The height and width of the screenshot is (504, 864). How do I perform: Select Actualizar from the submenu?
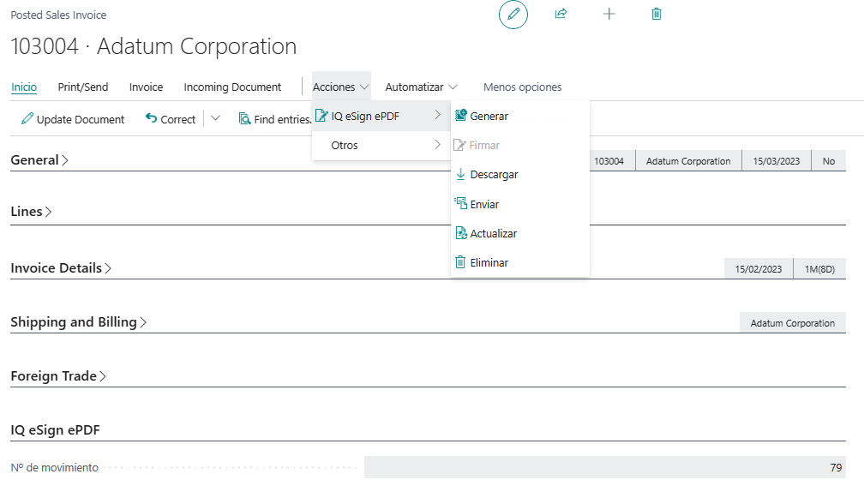493,233
